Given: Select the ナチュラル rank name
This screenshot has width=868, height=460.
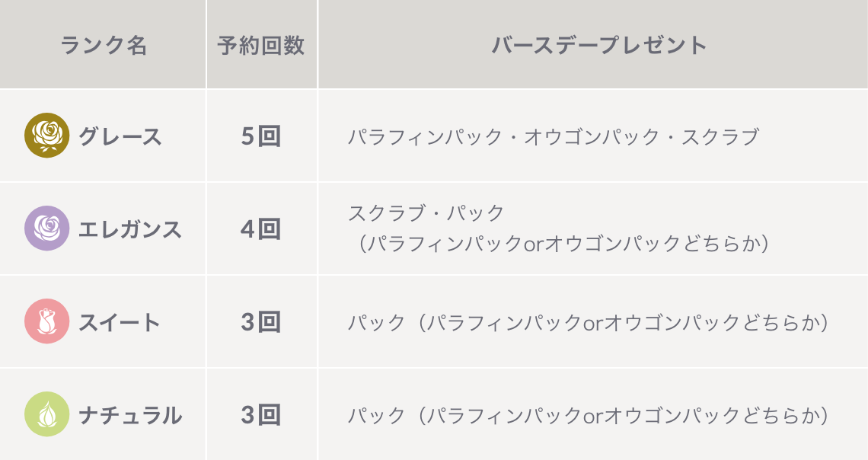Looking at the screenshot, I should click(130, 415).
